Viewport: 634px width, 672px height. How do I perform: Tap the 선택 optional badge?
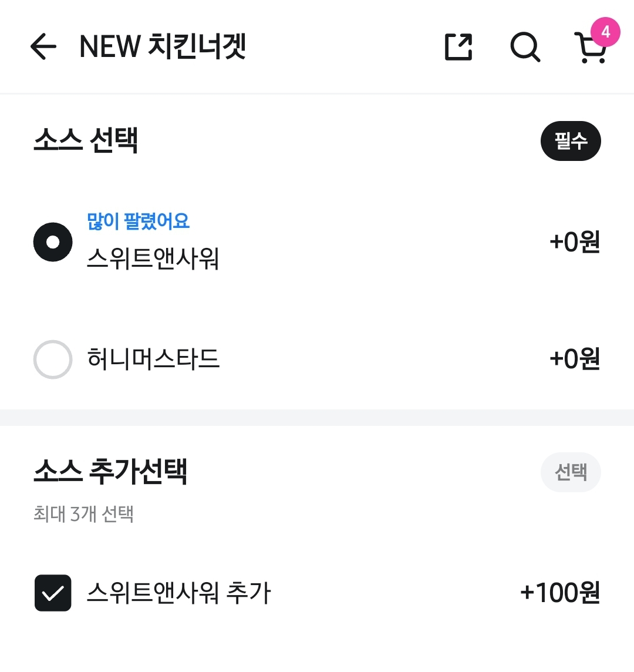tap(570, 472)
